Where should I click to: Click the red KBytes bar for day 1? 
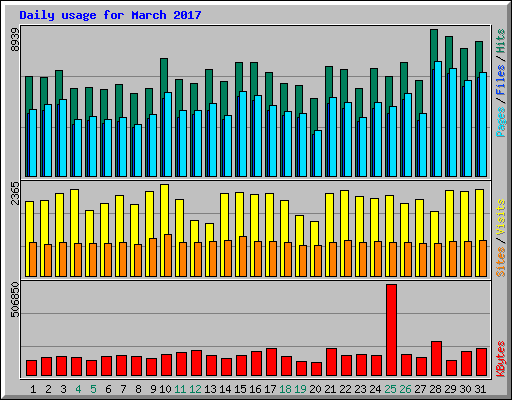[x=31, y=368]
